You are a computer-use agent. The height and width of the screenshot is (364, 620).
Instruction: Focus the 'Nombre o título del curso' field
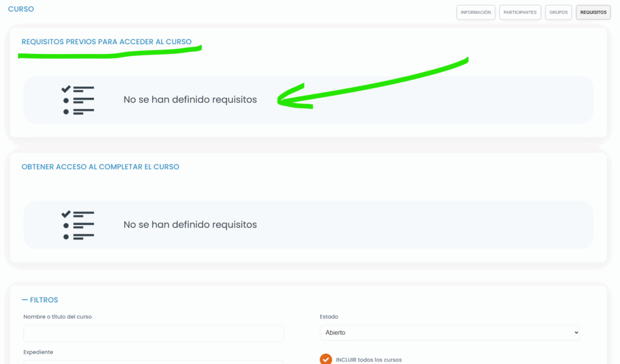click(153, 333)
